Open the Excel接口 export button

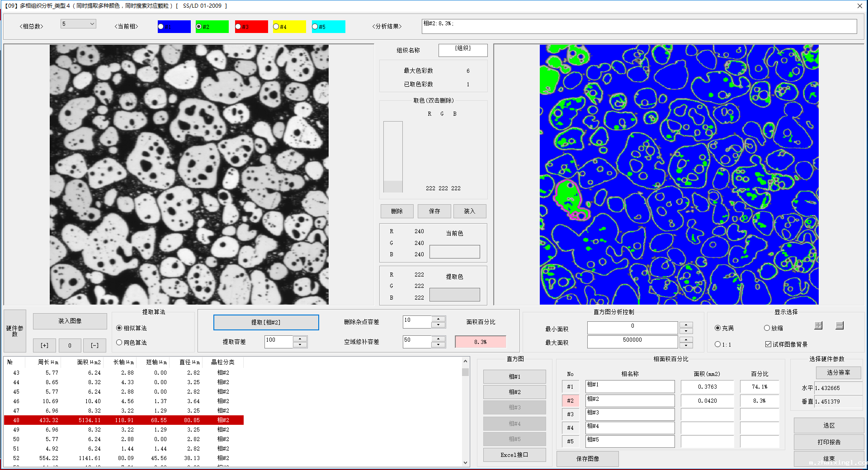[514, 455]
